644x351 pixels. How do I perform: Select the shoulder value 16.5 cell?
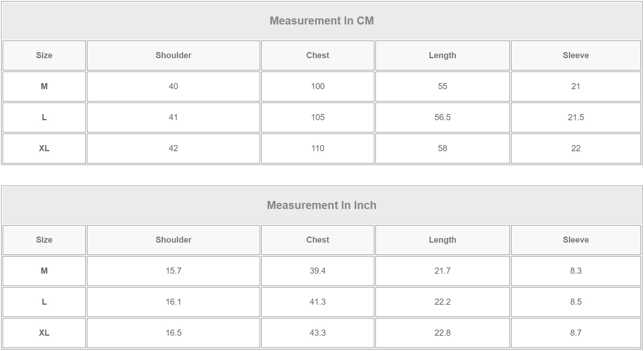click(173, 333)
